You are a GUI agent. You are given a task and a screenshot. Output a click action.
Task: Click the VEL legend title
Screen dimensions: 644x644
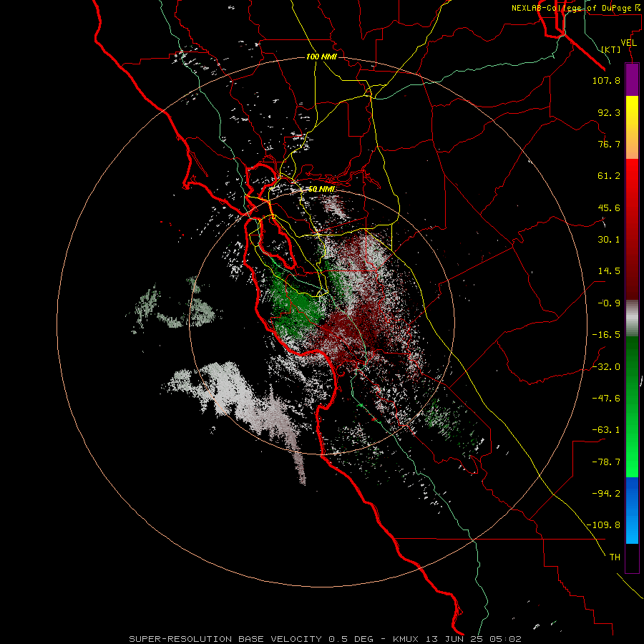click(628, 43)
